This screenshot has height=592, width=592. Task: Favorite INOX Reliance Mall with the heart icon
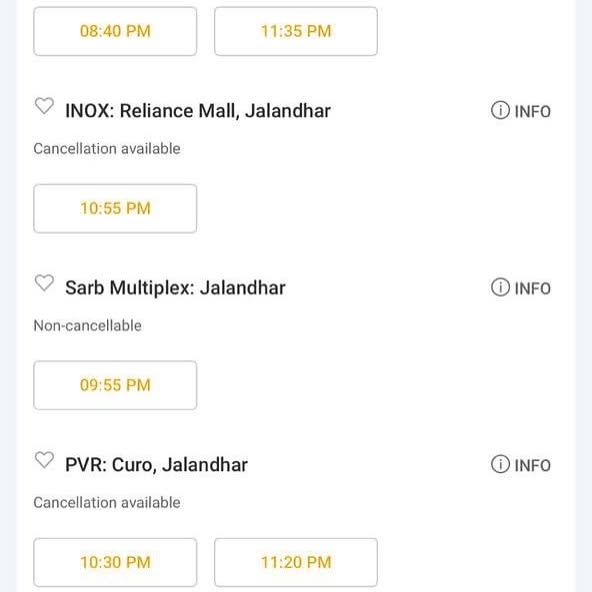pos(44,106)
